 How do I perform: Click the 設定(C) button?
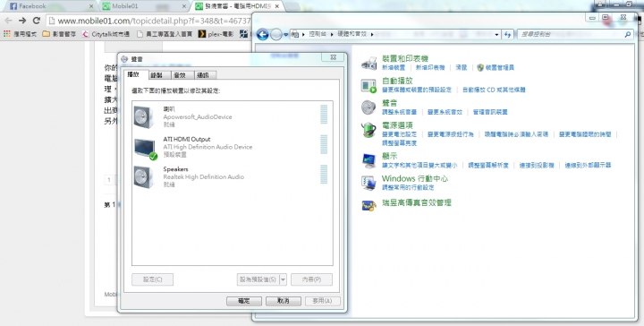tap(152, 279)
